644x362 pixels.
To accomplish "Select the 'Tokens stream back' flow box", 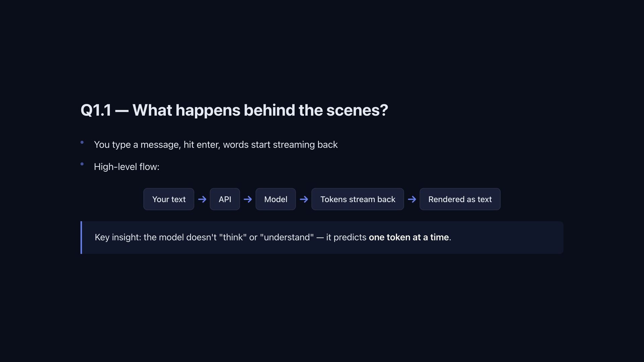I will (x=358, y=199).
